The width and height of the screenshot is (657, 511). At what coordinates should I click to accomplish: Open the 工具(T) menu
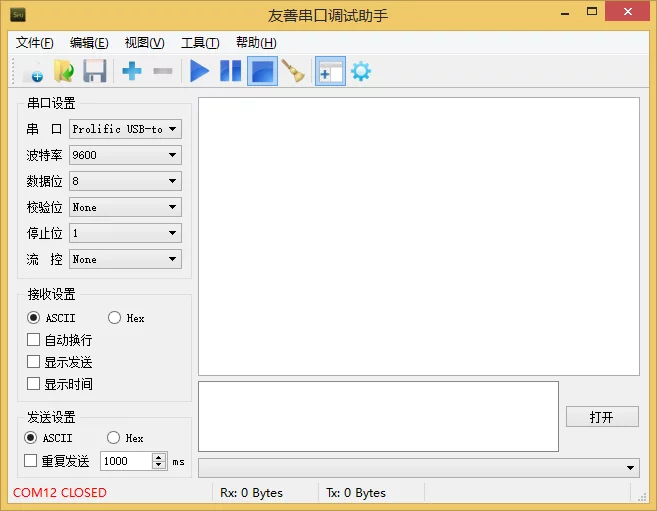[x=200, y=43]
